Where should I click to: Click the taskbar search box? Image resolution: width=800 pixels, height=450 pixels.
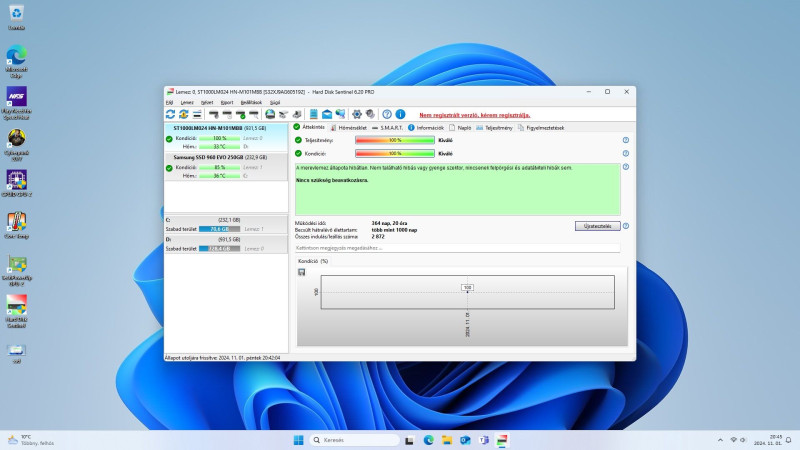click(x=355, y=440)
